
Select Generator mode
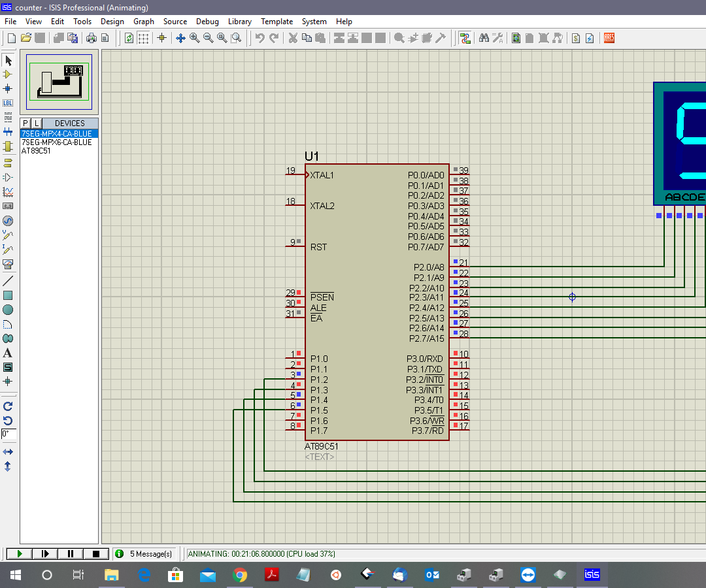[8, 221]
